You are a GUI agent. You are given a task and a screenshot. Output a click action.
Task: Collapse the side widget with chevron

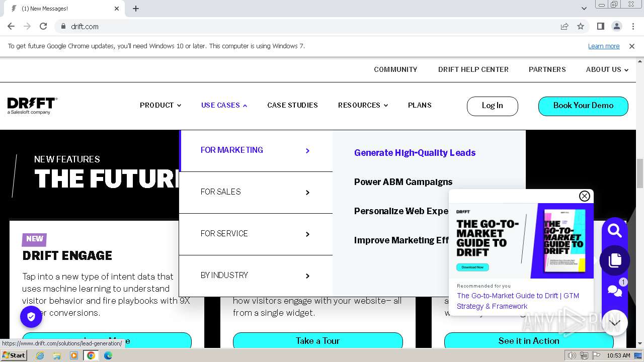[614, 322]
